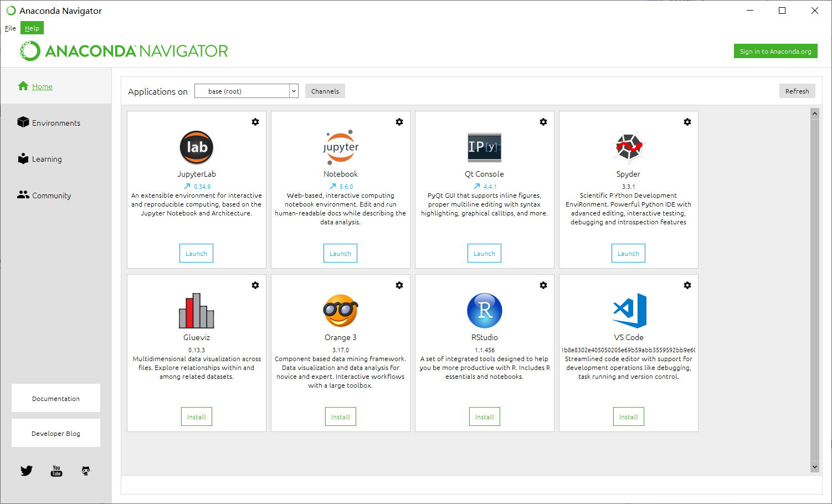Sign in to Anaconda.org
This screenshot has width=832, height=504.
click(775, 51)
